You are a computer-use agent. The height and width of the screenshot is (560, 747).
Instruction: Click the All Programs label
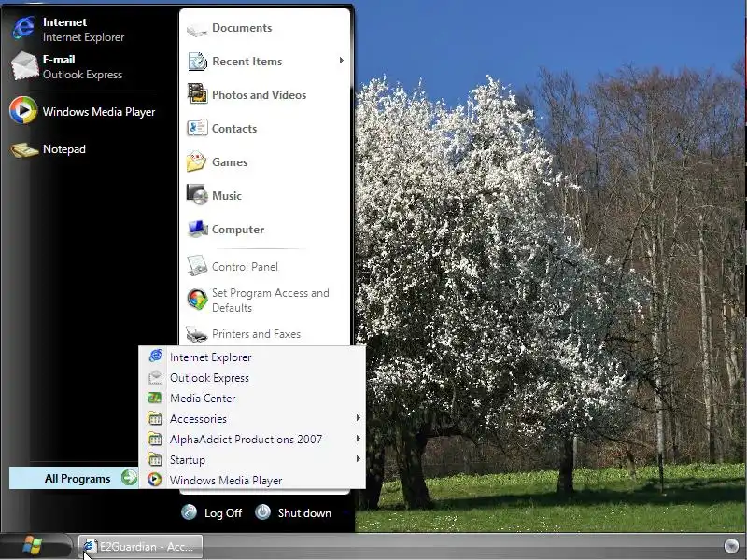coord(78,479)
